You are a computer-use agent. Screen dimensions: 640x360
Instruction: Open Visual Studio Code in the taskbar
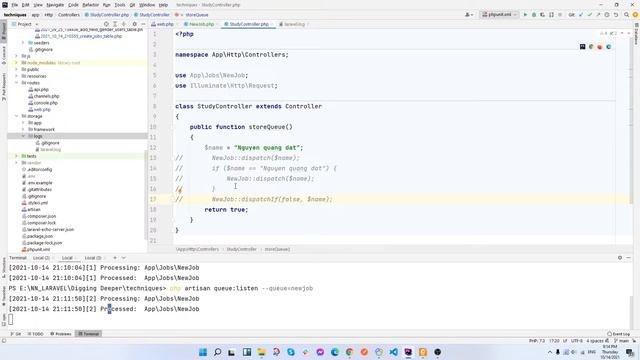click(394, 352)
